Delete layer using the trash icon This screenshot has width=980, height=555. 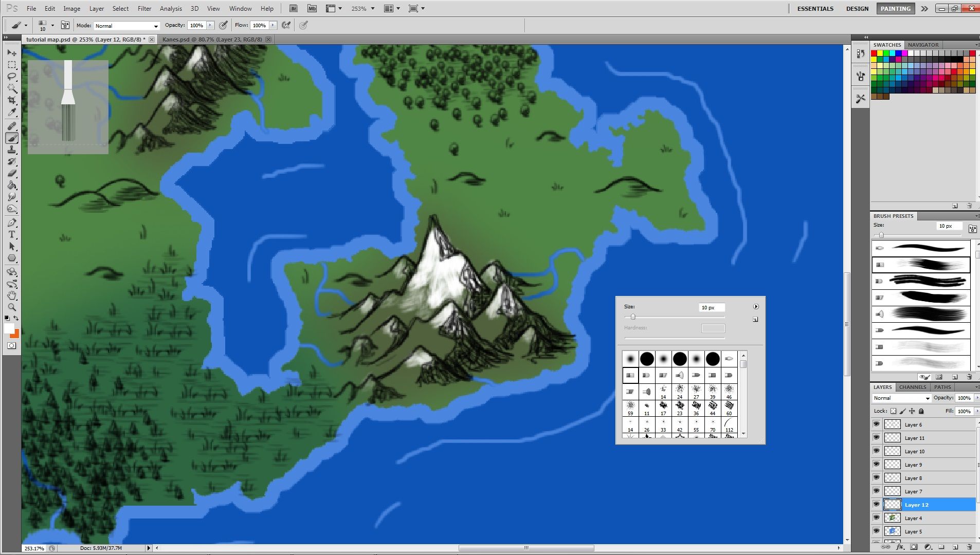[x=969, y=547]
